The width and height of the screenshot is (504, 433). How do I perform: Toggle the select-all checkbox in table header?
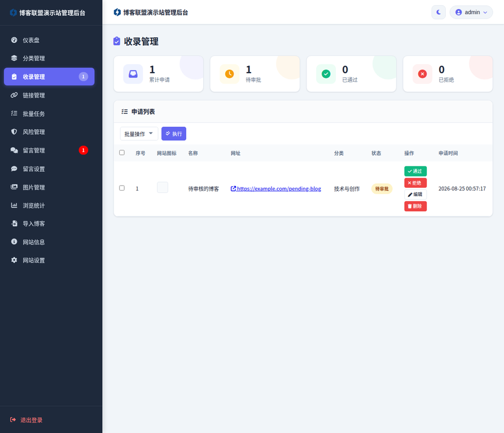[122, 153]
